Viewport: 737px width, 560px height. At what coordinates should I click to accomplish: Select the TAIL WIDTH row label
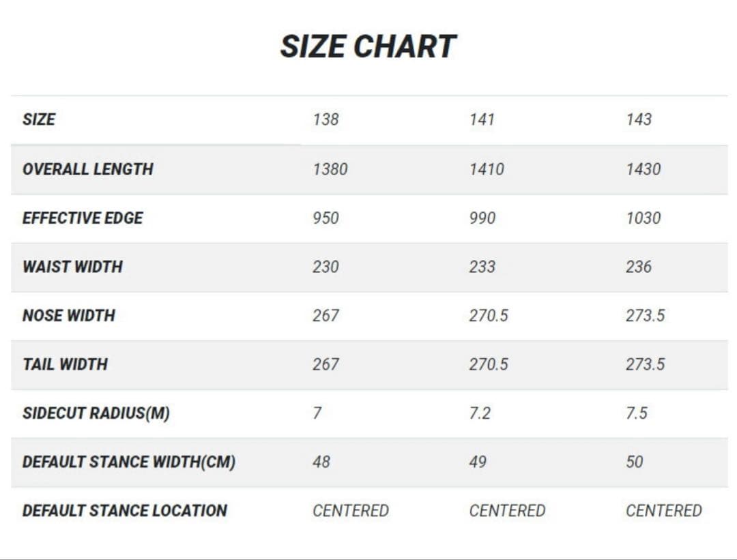65,364
